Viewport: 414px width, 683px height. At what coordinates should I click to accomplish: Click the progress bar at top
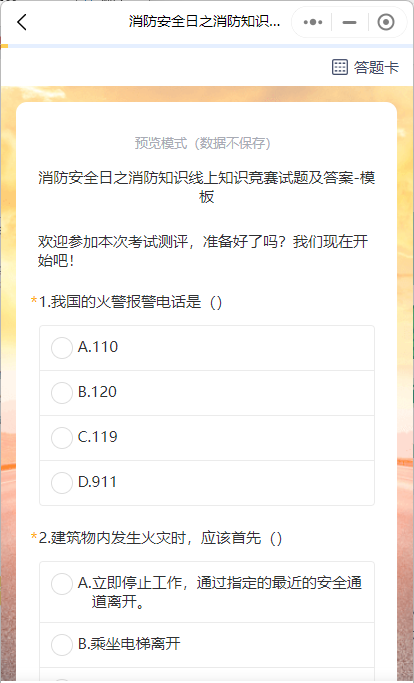(207, 46)
